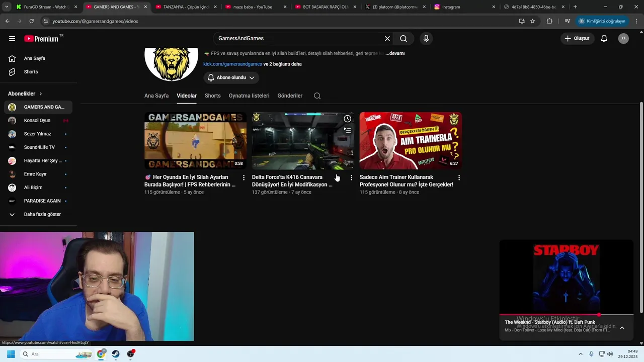The image size is (644, 362).
Task: Reload the page with the refresh icon
Action: (31, 21)
